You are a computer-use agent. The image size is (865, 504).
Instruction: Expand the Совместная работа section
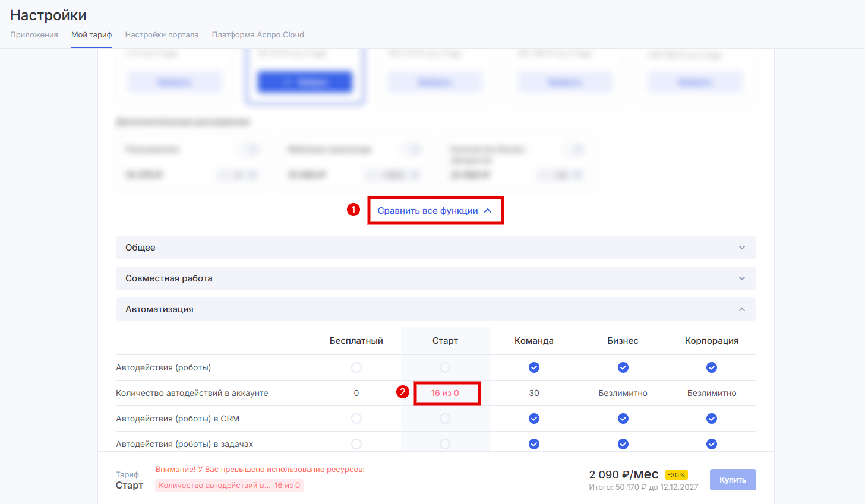point(435,278)
